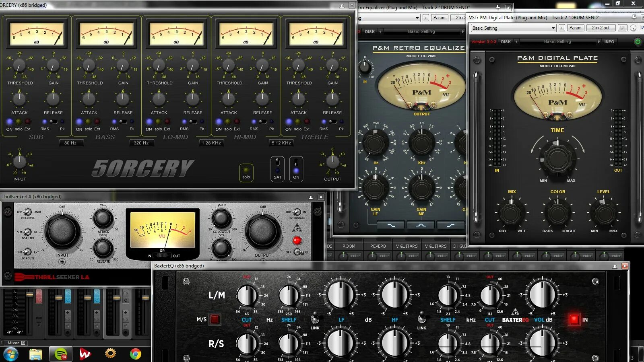Click the small star emblem below the INPUT knob
Screen dimensions: 644x362
[62, 262]
